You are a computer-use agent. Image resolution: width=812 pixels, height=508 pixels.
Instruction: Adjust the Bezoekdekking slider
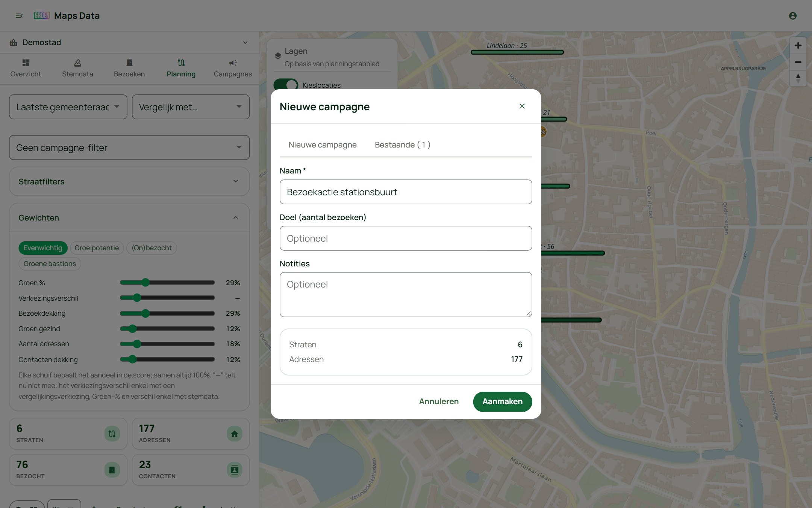coord(167,313)
